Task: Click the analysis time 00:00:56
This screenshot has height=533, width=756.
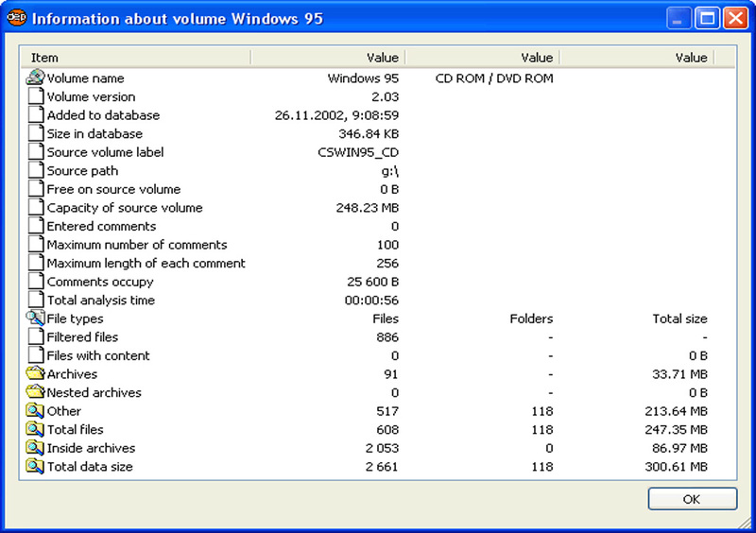Action: pos(371,300)
